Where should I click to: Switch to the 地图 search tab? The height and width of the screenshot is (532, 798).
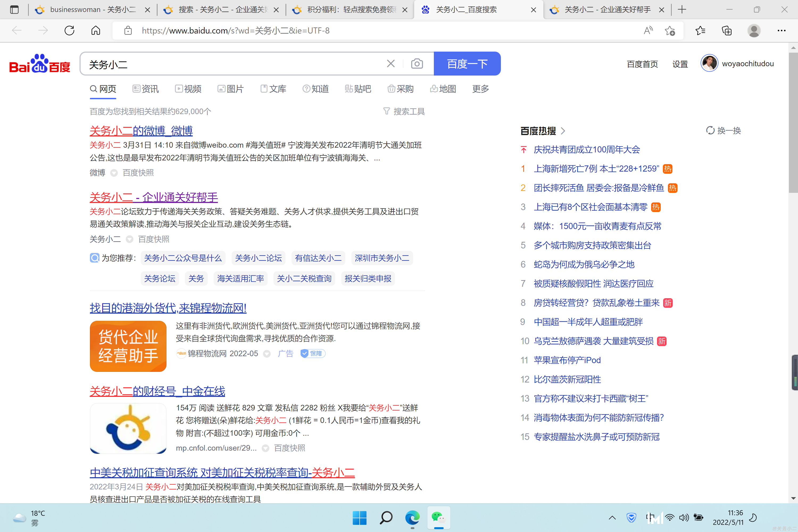[443, 89]
